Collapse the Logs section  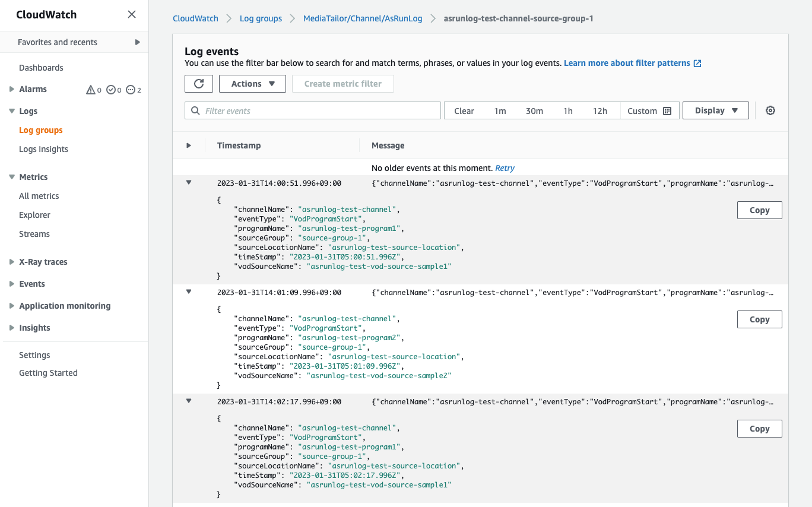[x=12, y=111]
